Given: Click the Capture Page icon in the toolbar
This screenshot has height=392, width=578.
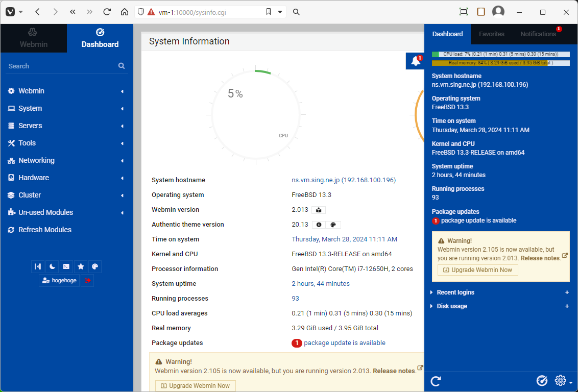Looking at the screenshot, I should [x=464, y=12].
